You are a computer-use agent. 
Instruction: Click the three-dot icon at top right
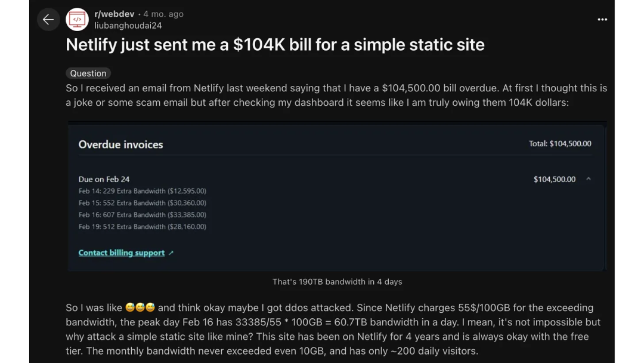click(x=602, y=19)
